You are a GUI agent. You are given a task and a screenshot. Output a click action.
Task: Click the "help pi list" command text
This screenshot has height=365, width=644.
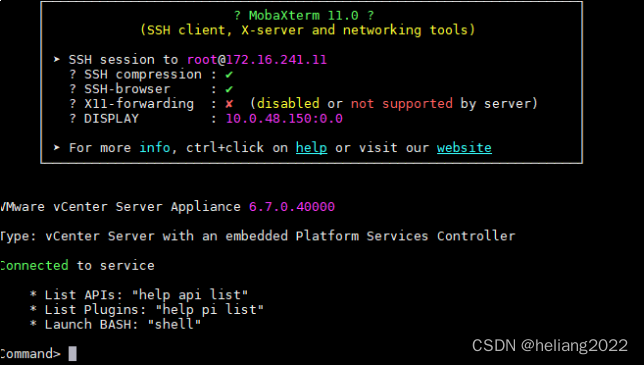point(209,310)
